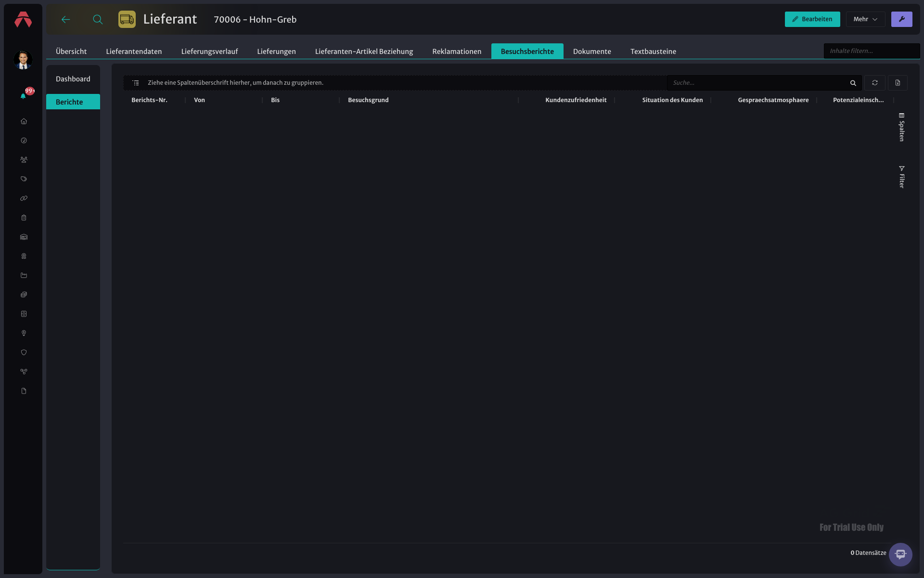The width and height of the screenshot is (924, 578).
Task: Sort by Berichts-Nr. column header
Action: 149,100
